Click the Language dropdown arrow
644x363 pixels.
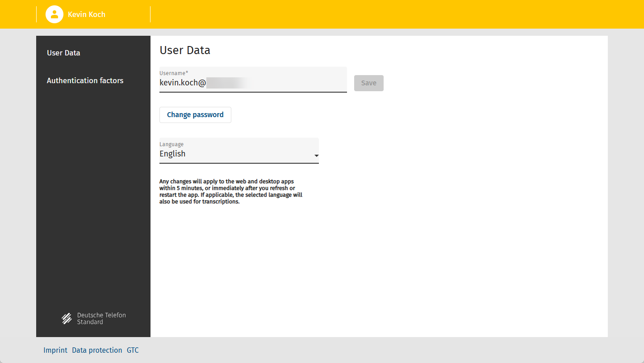(x=316, y=156)
